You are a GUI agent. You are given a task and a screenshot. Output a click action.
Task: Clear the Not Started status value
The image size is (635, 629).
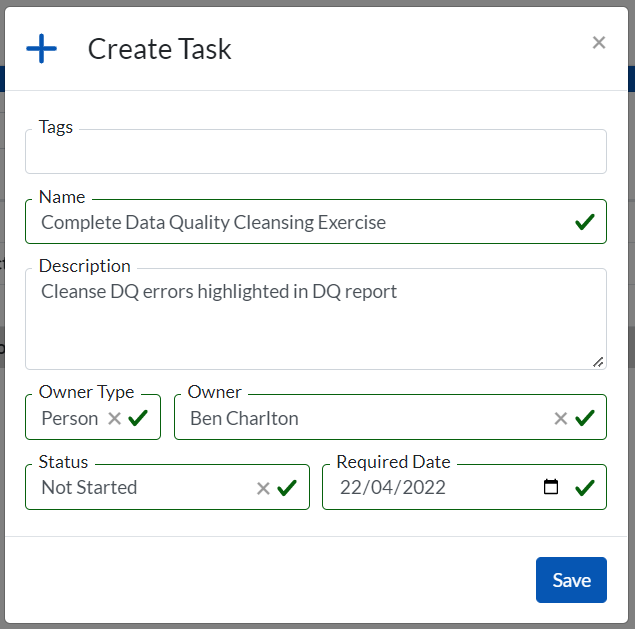(263, 488)
